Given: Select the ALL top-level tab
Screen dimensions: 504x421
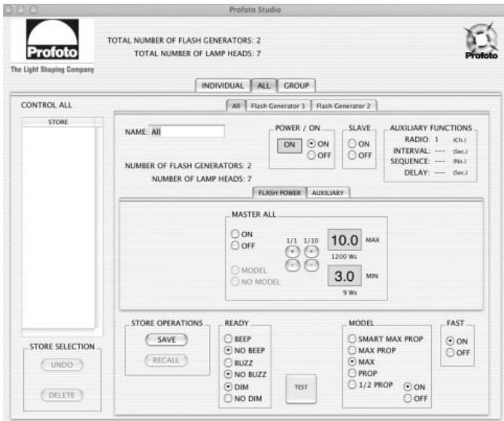Looking at the screenshot, I should tap(263, 86).
